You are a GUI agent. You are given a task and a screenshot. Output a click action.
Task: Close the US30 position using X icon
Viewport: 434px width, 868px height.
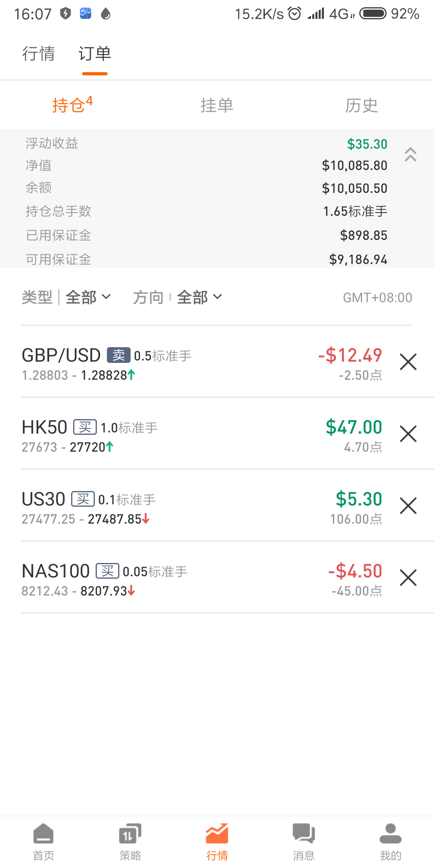pos(408,506)
